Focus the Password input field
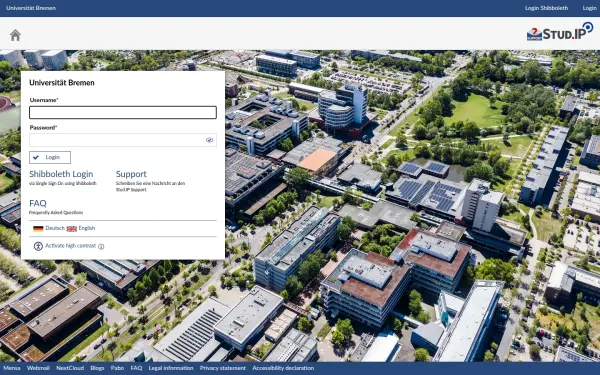The width and height of the screenshot is (600, 375). 123,140
